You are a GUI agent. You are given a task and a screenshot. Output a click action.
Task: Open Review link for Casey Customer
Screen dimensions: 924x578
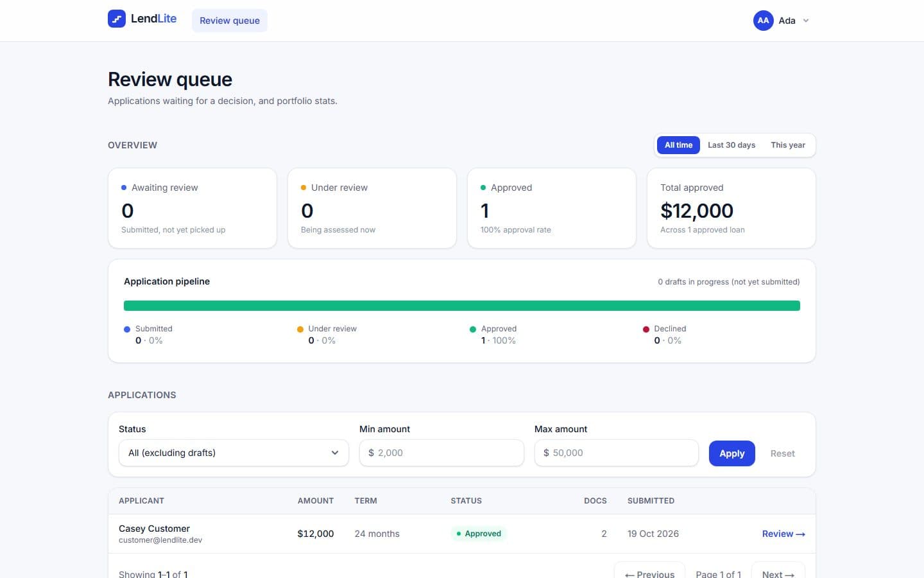(783, 534)
